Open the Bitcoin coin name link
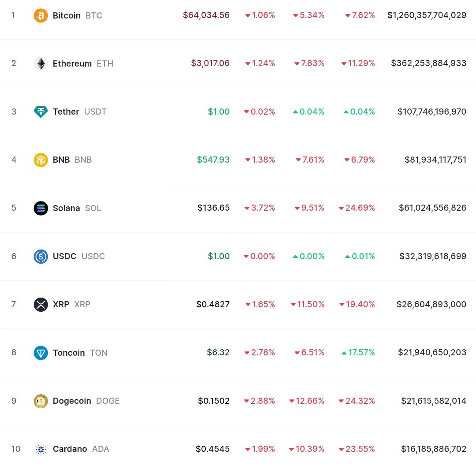Viewport: 476px width, 466px height. [x=67, y=16]
